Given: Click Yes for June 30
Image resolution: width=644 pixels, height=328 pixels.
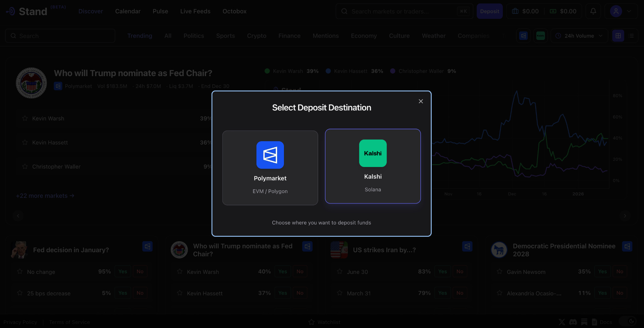Looking at the screenshot, I should pos(442,271).
